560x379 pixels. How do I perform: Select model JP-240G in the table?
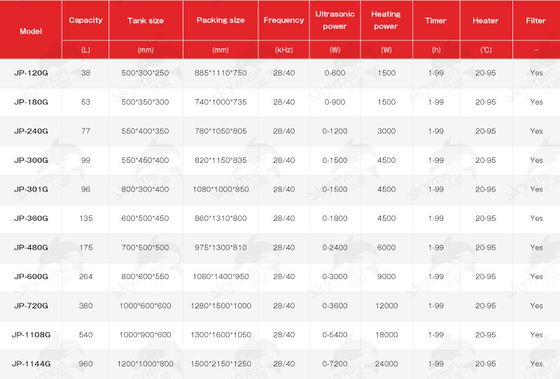coord(31,131)
